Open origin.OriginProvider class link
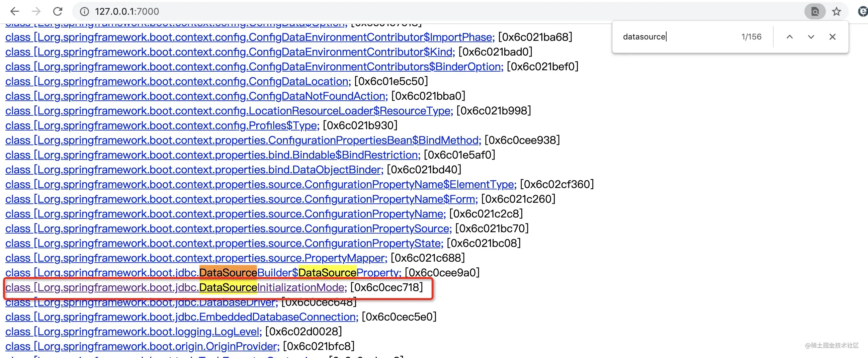Image resolution: width=868 pixels, height=358 pixels. point(143,346)
